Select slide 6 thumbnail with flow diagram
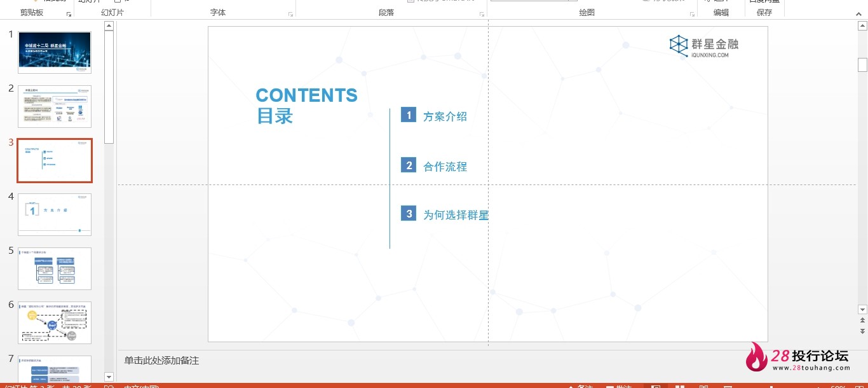The height and width of the screenshot is (388, 868). pyautogui.click(x=55, y=323)
